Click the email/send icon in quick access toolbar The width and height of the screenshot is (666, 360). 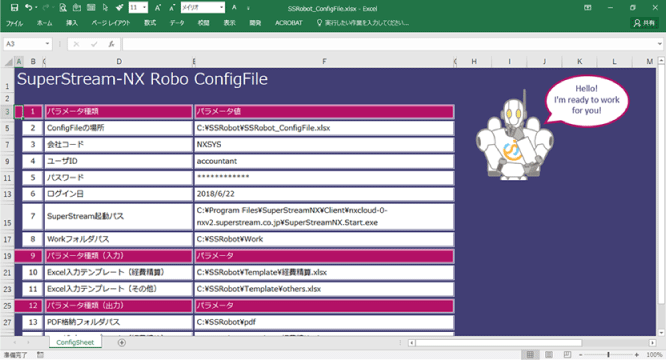coord(77,8)
